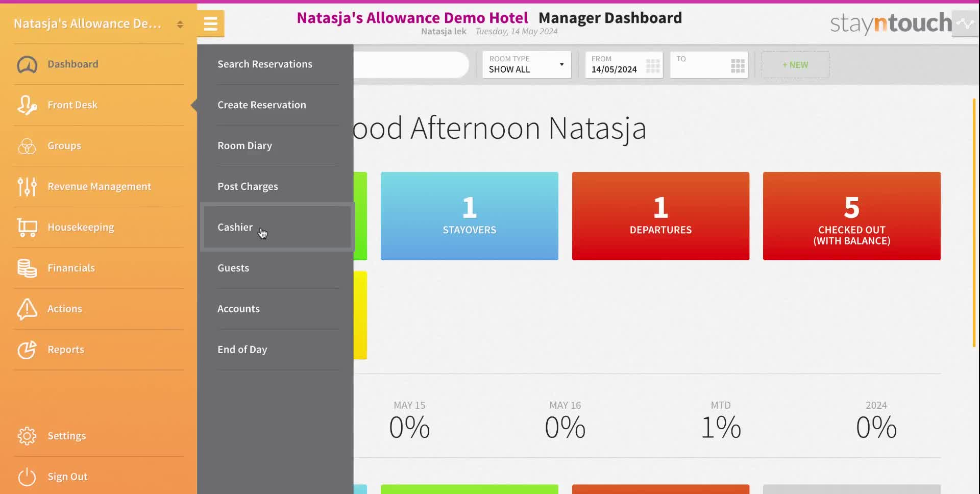Click the Dashboard gauge icon

27,65
